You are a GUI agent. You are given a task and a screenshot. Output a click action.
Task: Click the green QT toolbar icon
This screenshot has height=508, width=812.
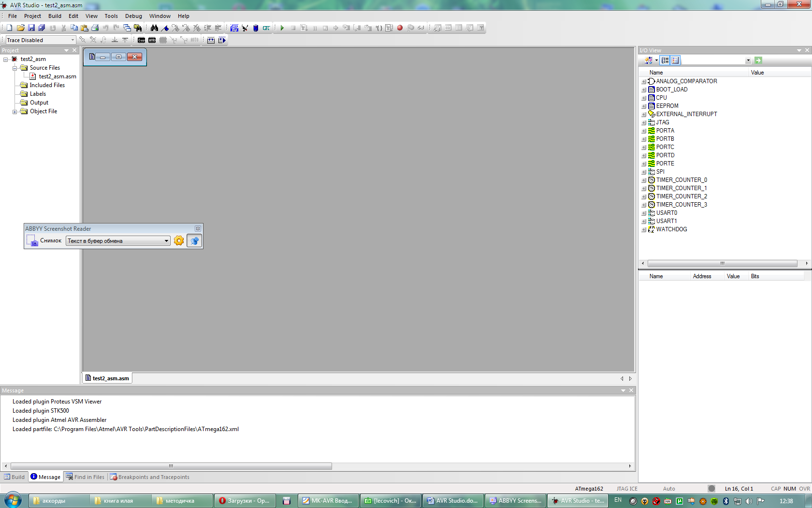(x=266, y=28)
